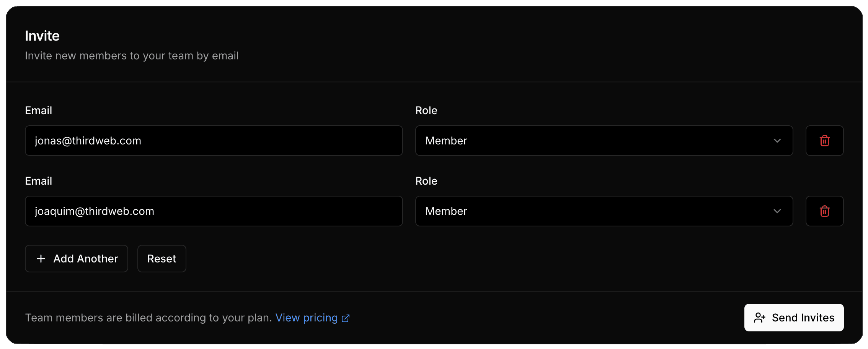
Task: Click the first row's Email label
Action: click(x=38, y=110)
